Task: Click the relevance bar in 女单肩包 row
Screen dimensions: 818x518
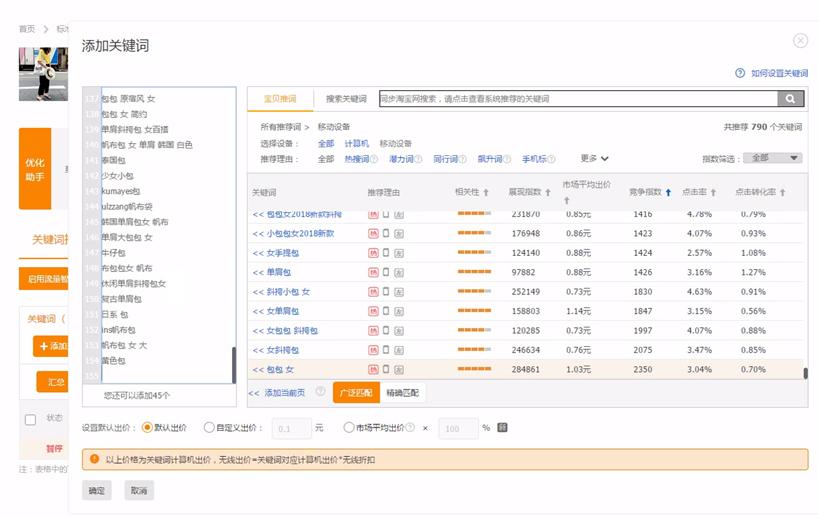Action: [x=474, y=311]
